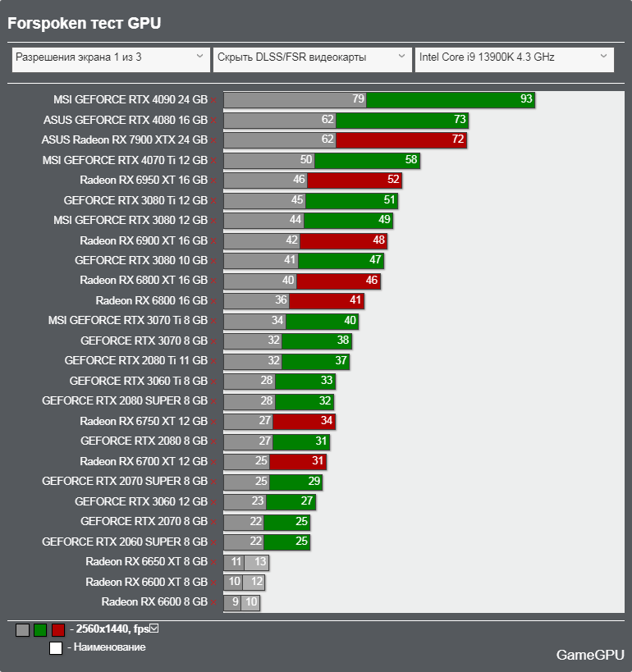This screenshot has height=672, width=632.
Task: Remove Radeon RX 6800 XT 16 GB row
Action: (x=213, y=281)
